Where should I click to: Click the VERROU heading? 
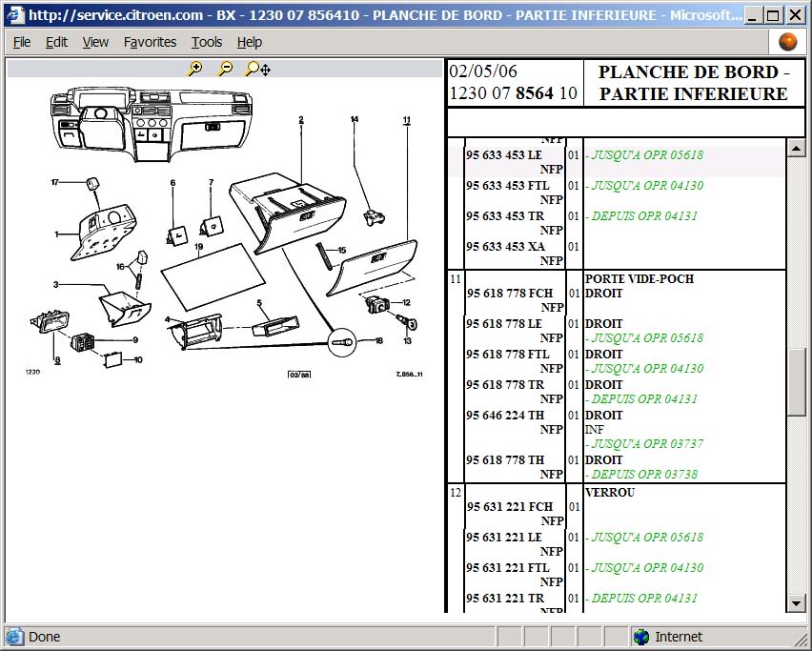[610, 493]
